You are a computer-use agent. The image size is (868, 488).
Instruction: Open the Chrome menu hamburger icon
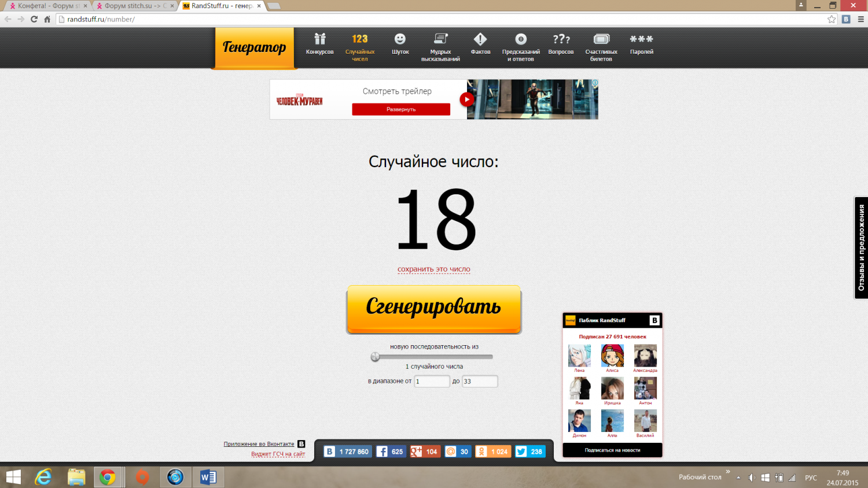click(x=860, y=19)
